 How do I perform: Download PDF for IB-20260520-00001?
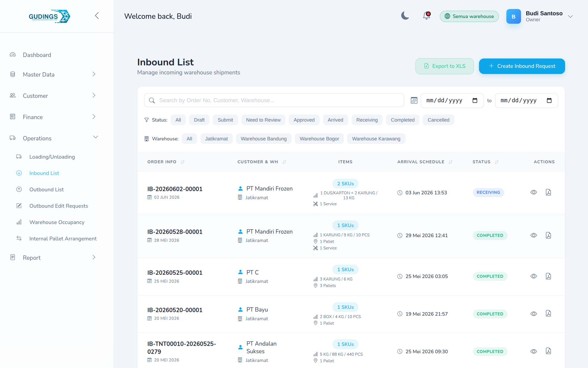[548, 313]
